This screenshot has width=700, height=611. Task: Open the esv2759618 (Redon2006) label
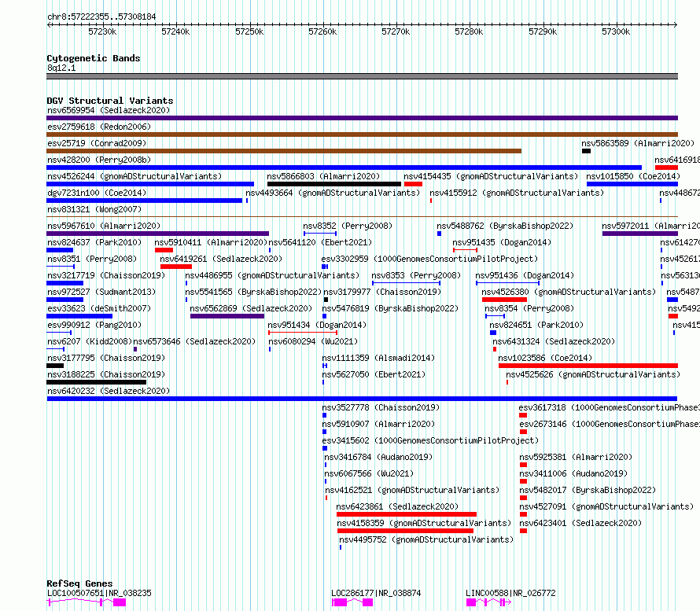coord(99,127)
